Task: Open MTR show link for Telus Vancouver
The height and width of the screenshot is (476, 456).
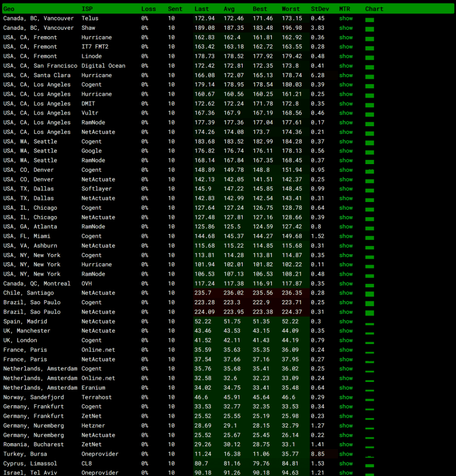Action: click(346, 18)
